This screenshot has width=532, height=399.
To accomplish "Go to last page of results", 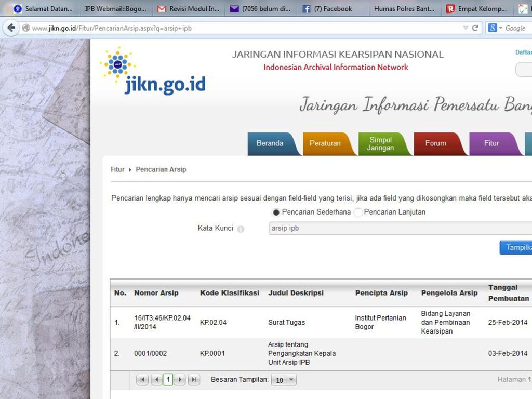I will coord(194,380).
